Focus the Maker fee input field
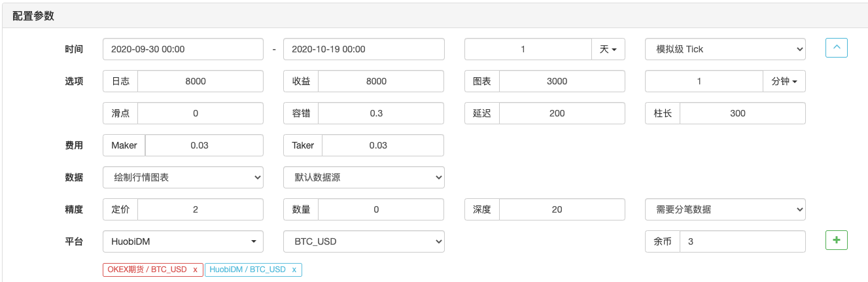This screenshot has width=868, height=282. (203, 145)
